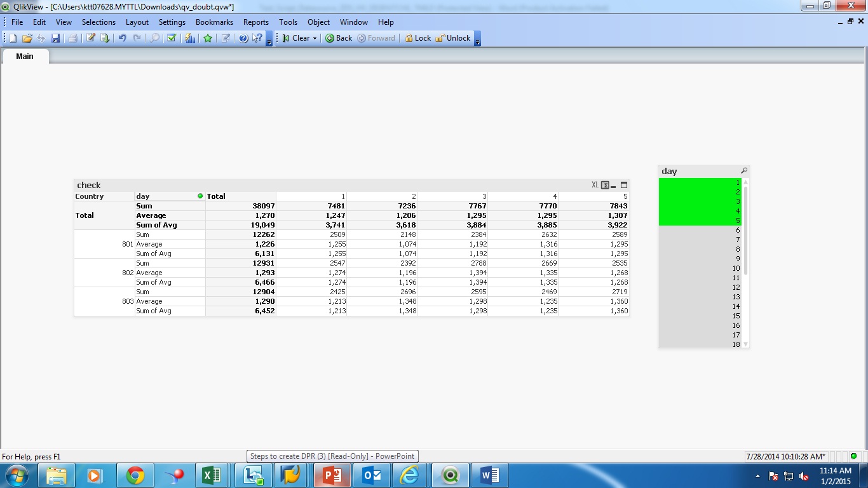Image resolution: width=868 pixels, height=488 pixels.
Task: Select Country 803 in pivot table
Action: (104, 301)
